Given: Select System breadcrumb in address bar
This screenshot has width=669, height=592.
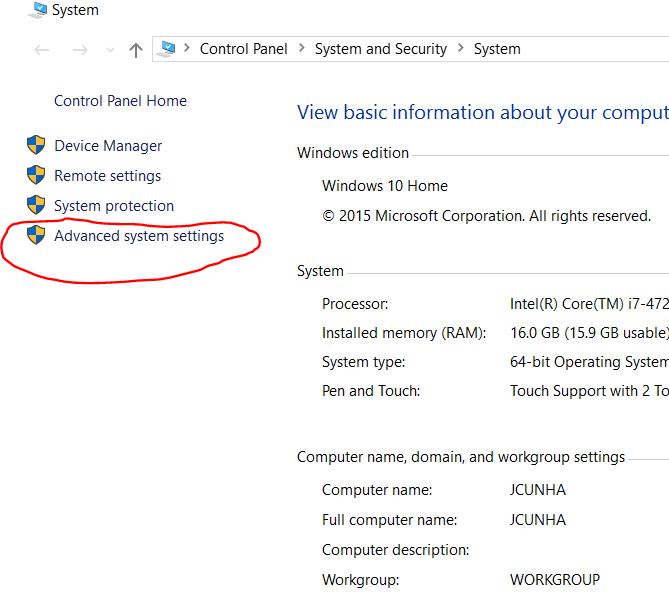Looking at the screenshot, I should click(497, 49).
